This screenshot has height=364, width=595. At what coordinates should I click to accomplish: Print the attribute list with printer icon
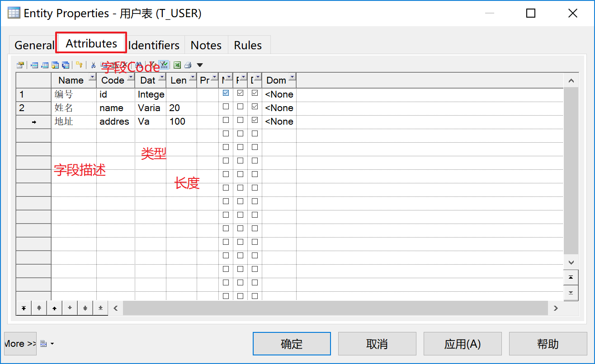coord(188,65)
